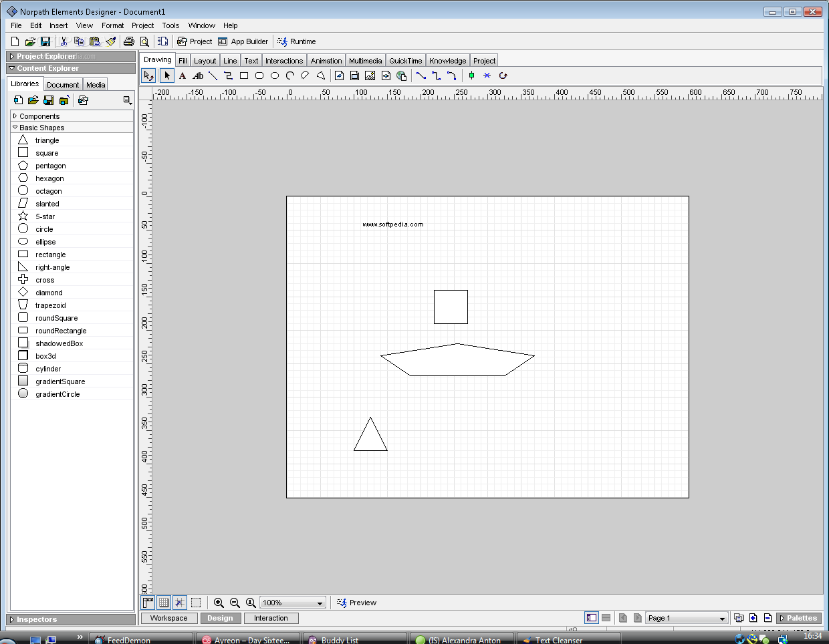Switch to the Animation tab
Screen dimensions: 829x644
coord(326,60)
